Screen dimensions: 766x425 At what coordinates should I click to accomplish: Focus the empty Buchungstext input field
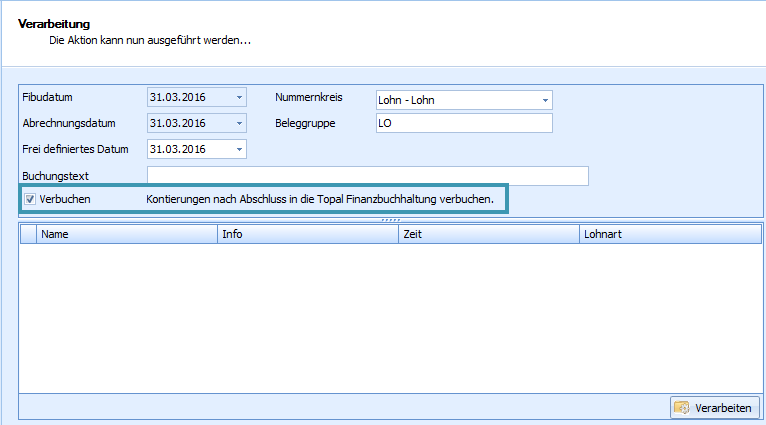tap(367, 176)
